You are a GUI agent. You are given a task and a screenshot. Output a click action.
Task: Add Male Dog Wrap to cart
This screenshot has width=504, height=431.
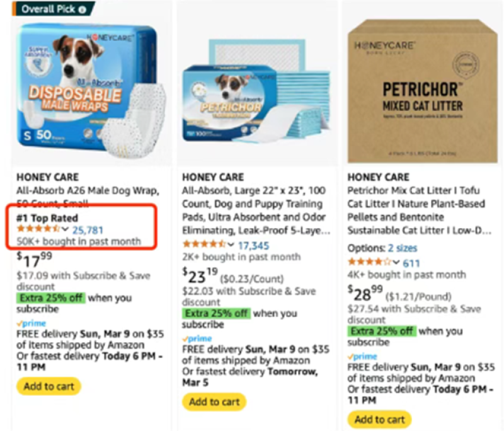point(49,386)
